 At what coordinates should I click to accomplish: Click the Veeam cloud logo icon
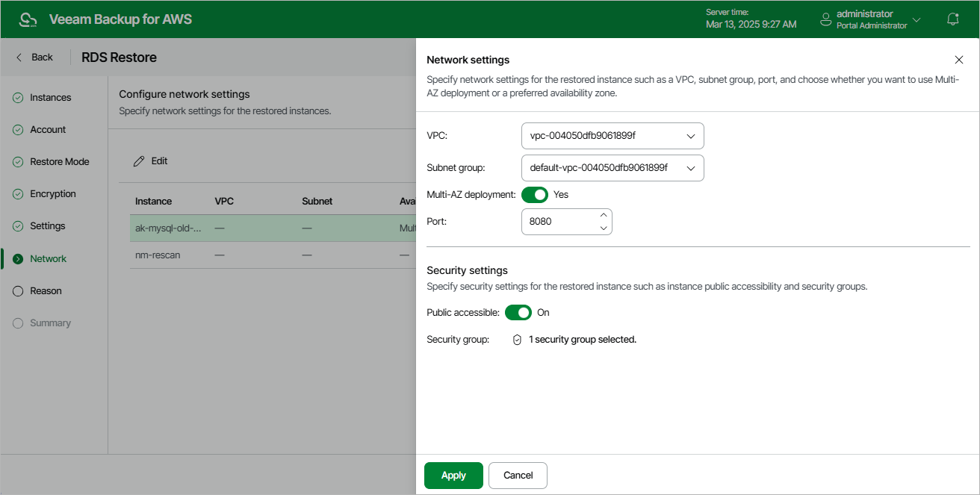pyautogui.click(x=28, y=19)
